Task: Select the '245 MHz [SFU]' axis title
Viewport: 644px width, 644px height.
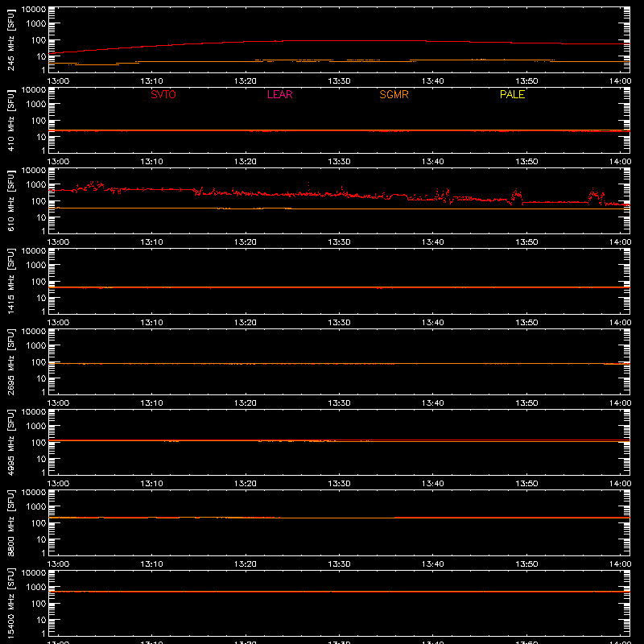Action: (x=11, y=40)
